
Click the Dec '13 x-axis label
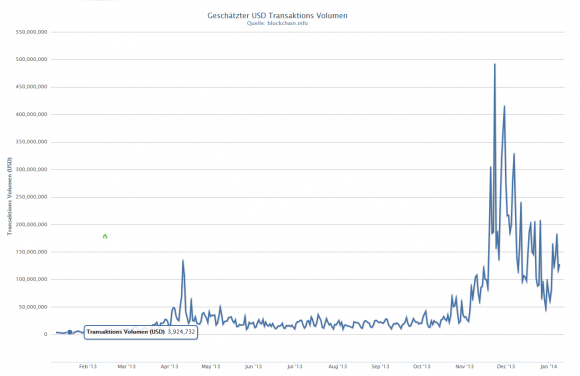pos(506,366)
